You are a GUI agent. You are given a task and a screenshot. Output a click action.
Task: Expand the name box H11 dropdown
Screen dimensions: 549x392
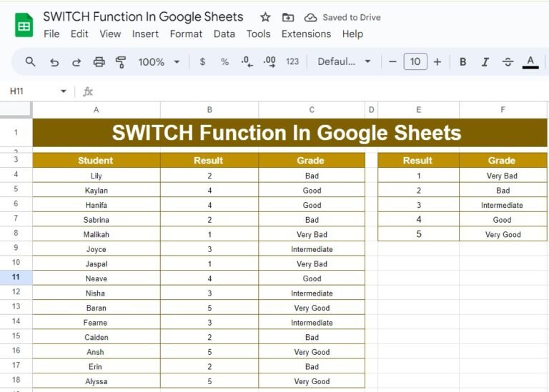[64, 91]
